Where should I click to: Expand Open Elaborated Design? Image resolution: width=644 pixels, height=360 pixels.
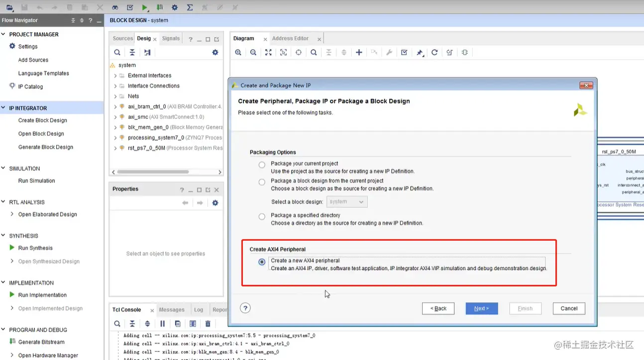click(x=12, y=214)
